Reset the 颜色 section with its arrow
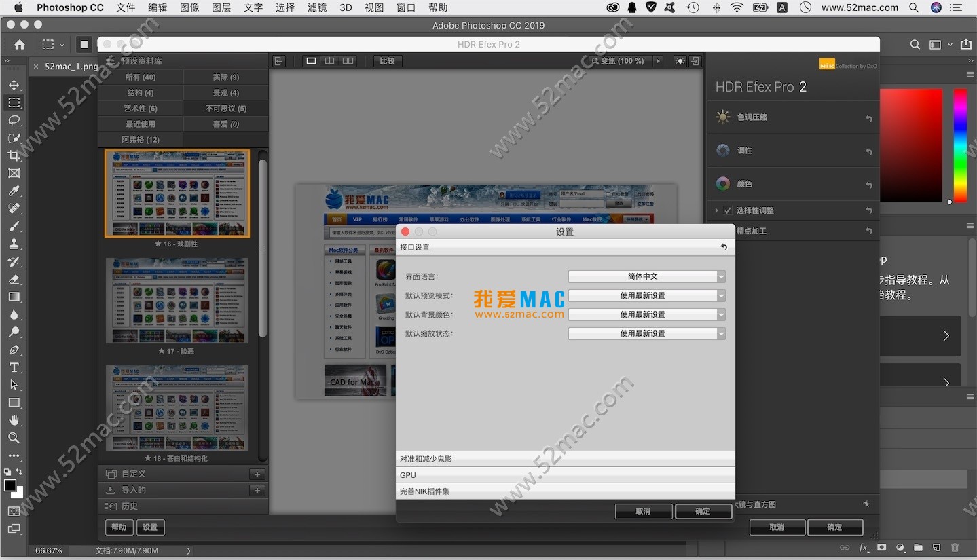 click(x=868, y=185)
